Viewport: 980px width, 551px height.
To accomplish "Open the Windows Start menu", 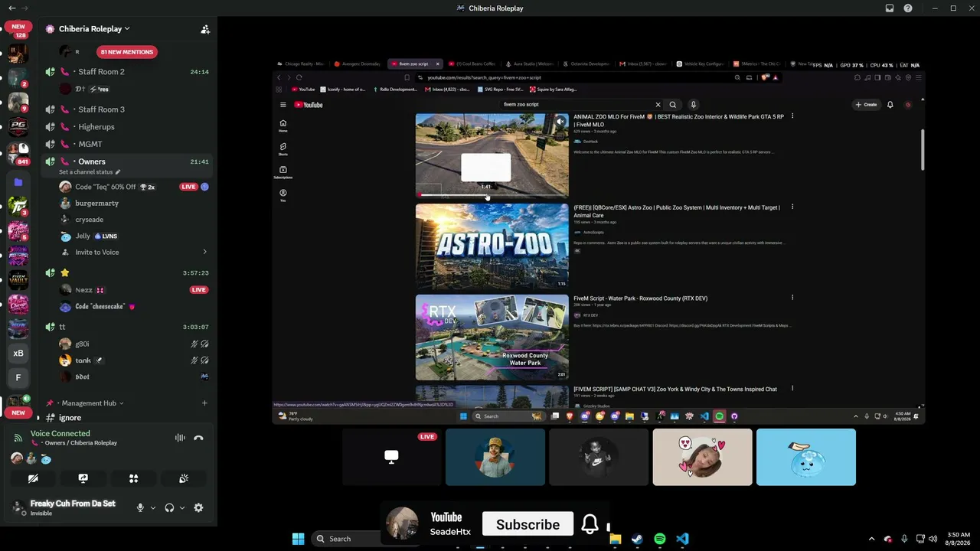I will pos(298,539).
